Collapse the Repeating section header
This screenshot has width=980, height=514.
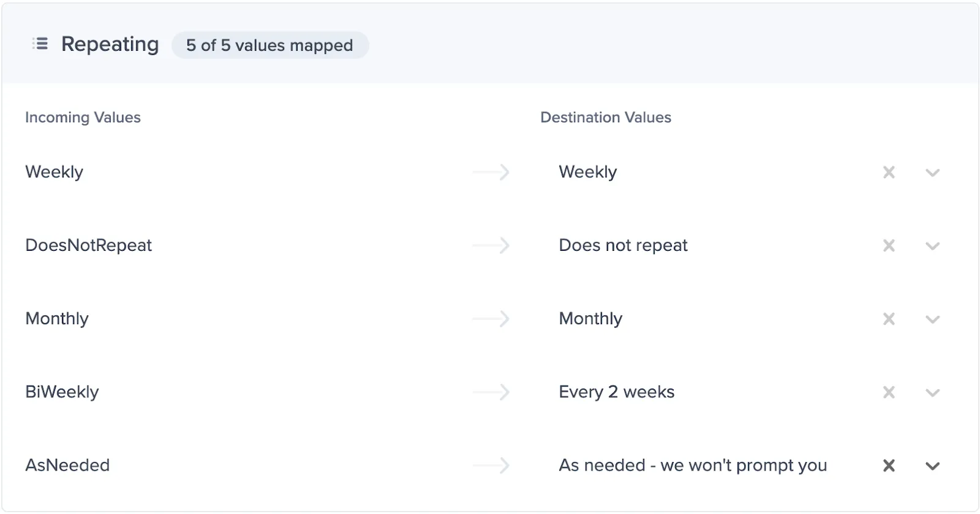coord(490,43)
